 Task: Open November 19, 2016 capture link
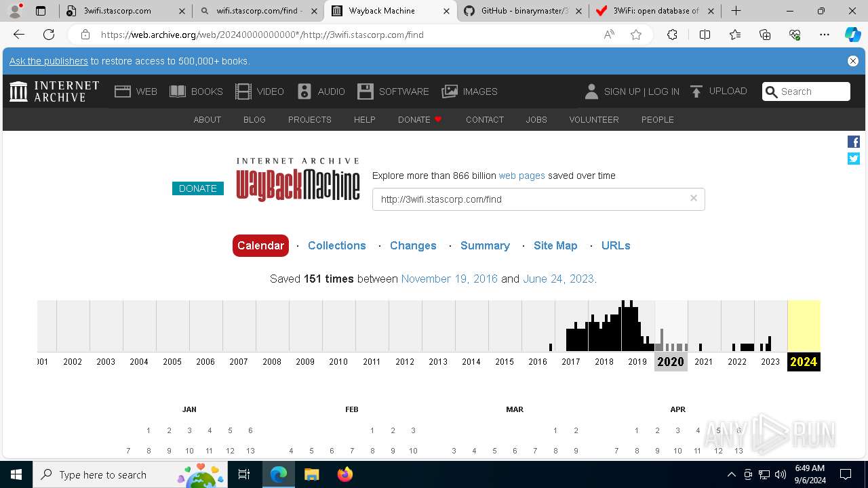tap(450, 279)
